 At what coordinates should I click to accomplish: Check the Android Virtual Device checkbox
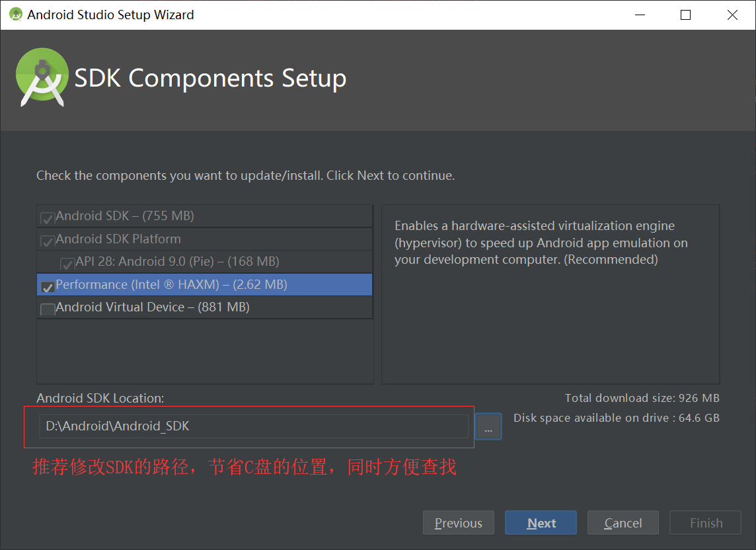click(48, 310)
